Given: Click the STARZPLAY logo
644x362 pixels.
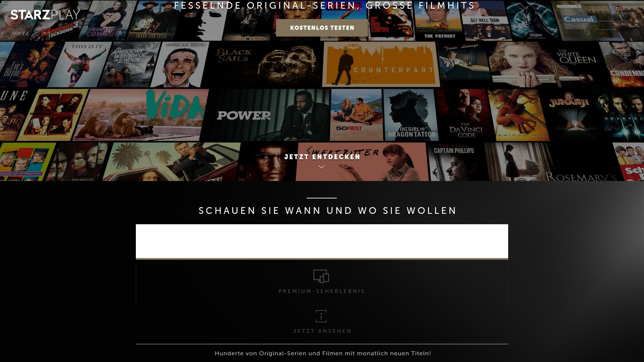Looking at the screenshot, I should pos(45,15).
